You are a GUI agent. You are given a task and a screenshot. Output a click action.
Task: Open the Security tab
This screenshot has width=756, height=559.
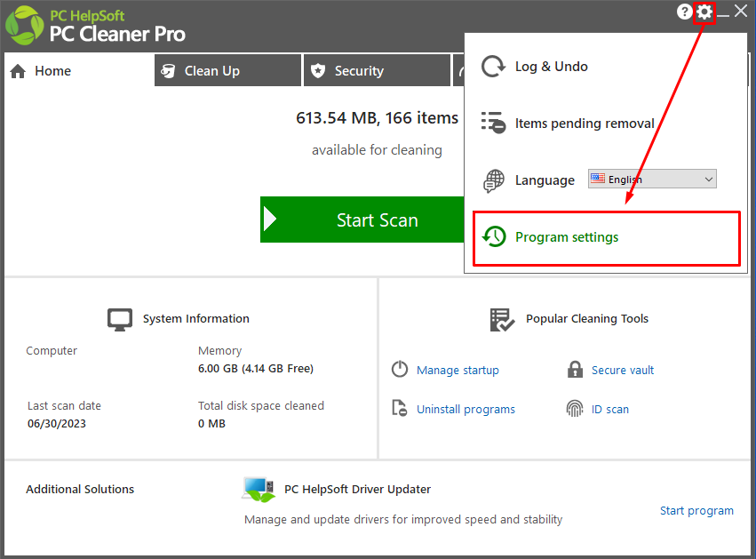377,70
